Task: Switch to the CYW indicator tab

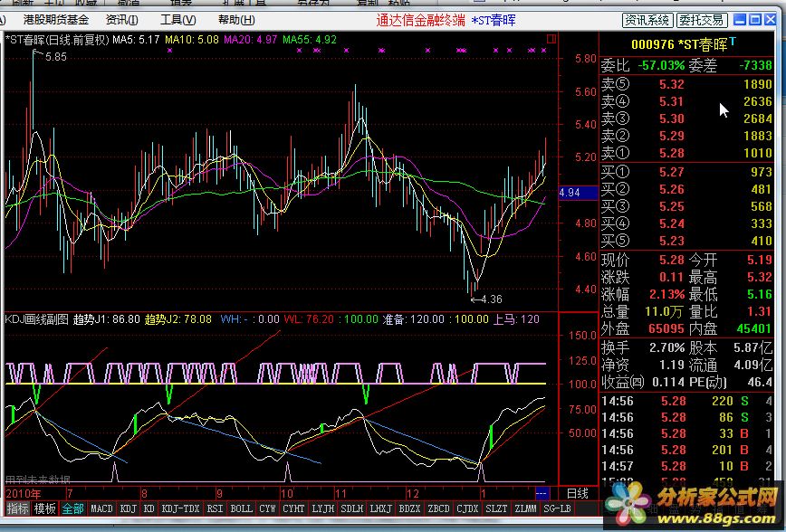Action: click(x=267, y=508)
